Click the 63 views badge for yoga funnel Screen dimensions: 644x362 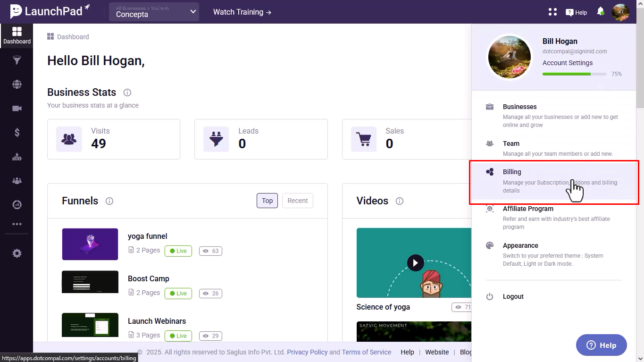coord(210,251)
